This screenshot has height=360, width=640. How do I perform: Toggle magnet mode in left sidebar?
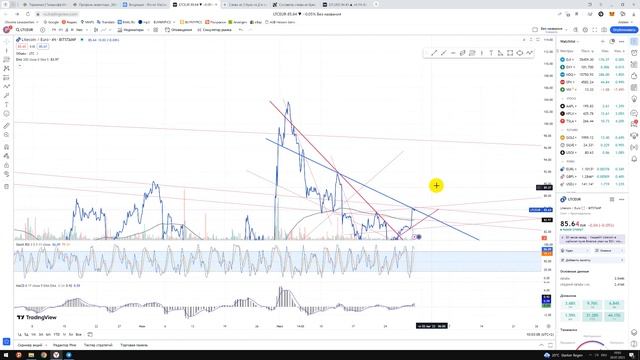point(7,147)
